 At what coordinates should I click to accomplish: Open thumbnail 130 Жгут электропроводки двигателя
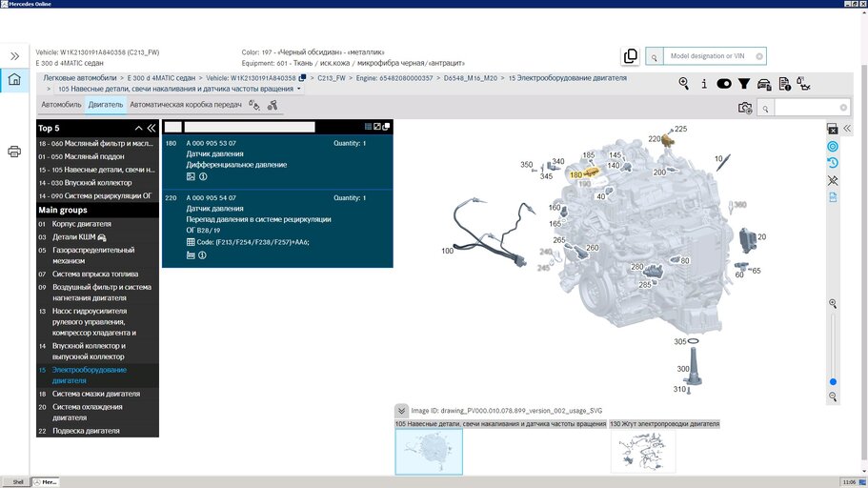[x=643, y=452]
